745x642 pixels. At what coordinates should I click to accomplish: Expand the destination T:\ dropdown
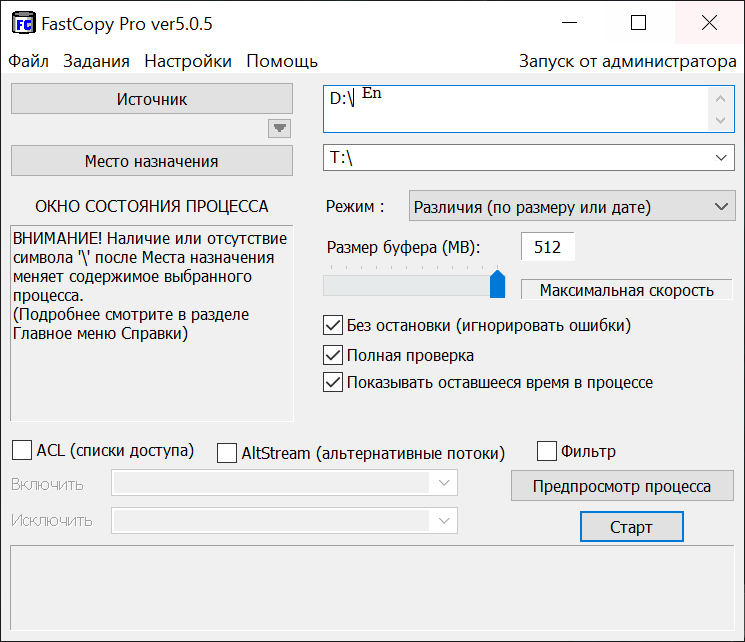click(721, 158)
